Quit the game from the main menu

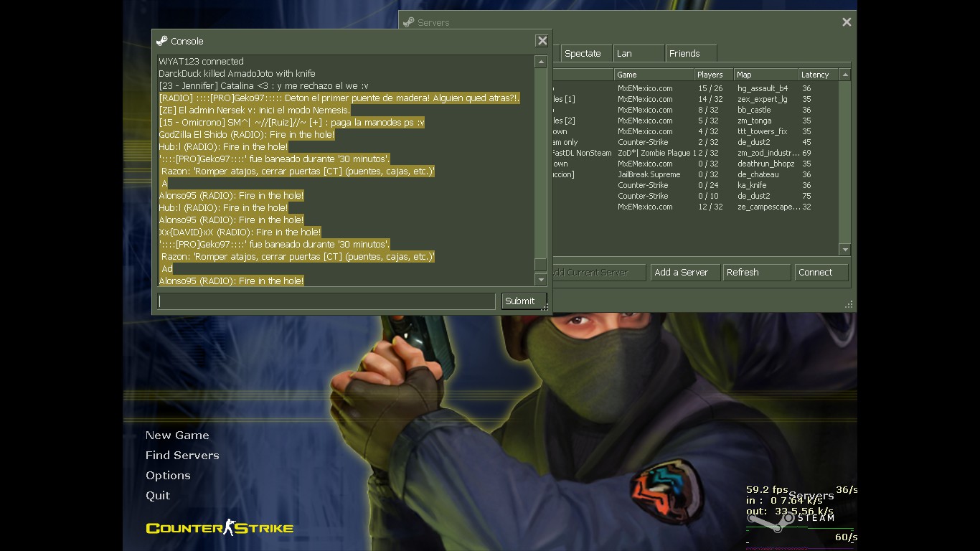[158, 495]
